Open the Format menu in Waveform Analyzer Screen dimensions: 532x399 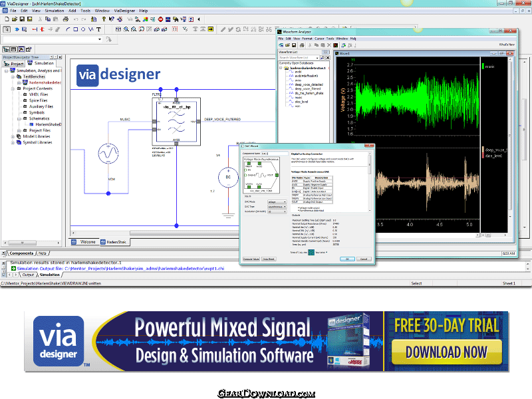307,39
